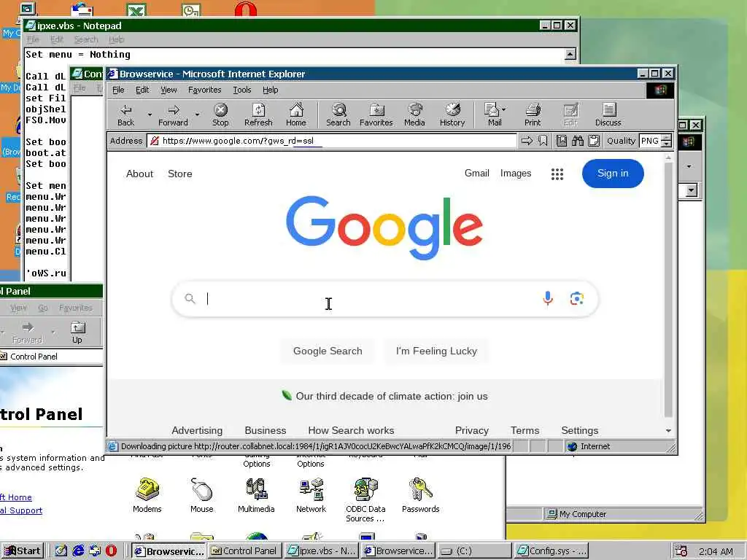
Task: Click the clipboard icon near Quality
Action: point(594,141)
